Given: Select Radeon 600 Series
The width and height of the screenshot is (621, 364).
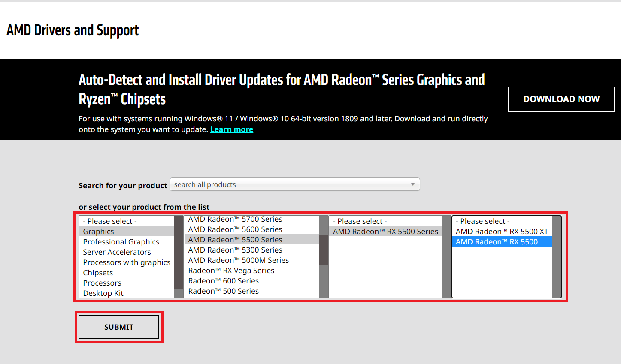Looking at the screenshot, I should (x=252, y=281).
